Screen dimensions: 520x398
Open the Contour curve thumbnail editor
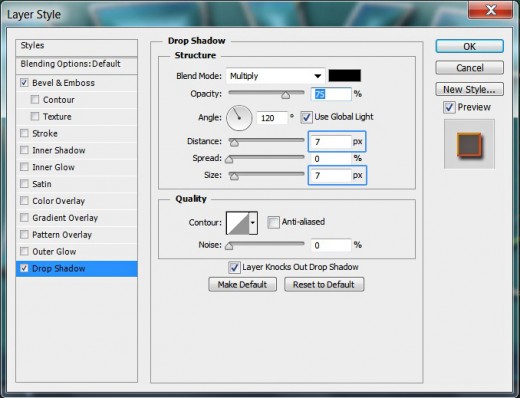click(238, 223)
